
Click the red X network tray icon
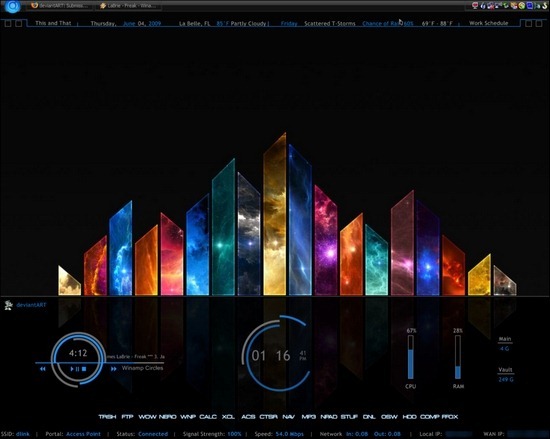(x=491, y=6)
